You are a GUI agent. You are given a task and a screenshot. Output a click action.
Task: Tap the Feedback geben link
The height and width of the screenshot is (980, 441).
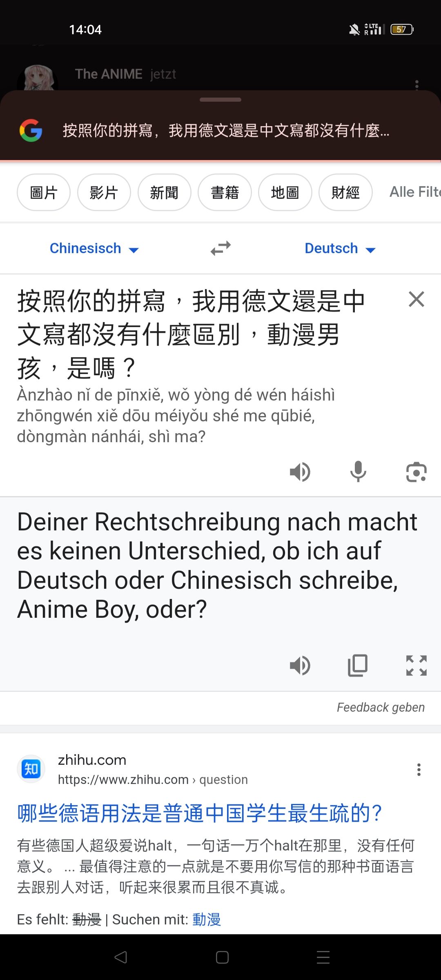381,707
